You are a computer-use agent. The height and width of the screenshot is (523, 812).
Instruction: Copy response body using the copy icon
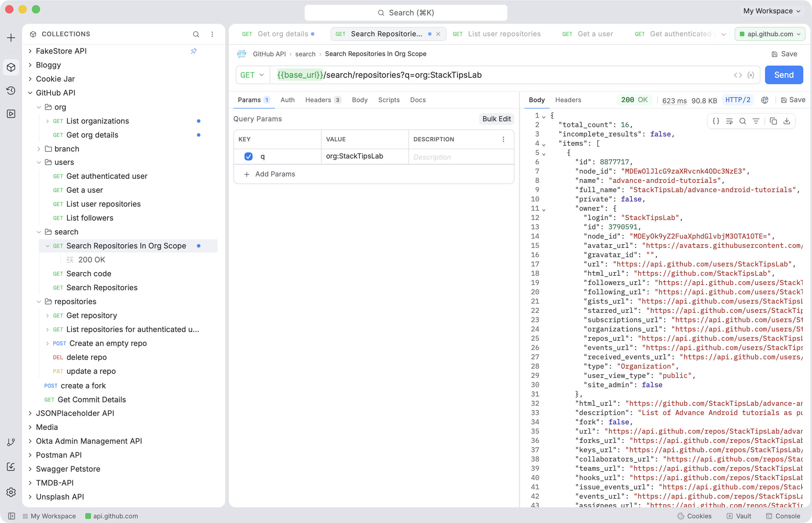(x=773, y=121)
